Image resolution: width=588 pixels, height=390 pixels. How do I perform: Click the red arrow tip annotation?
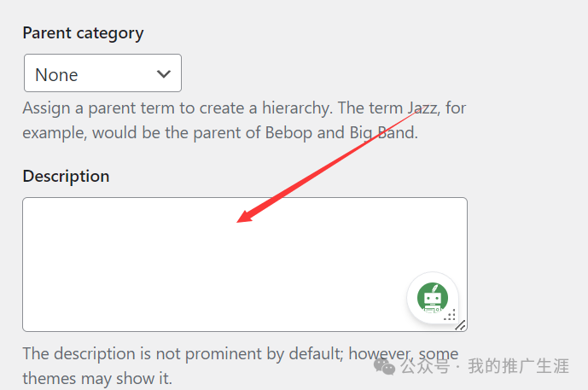point(244,217)
